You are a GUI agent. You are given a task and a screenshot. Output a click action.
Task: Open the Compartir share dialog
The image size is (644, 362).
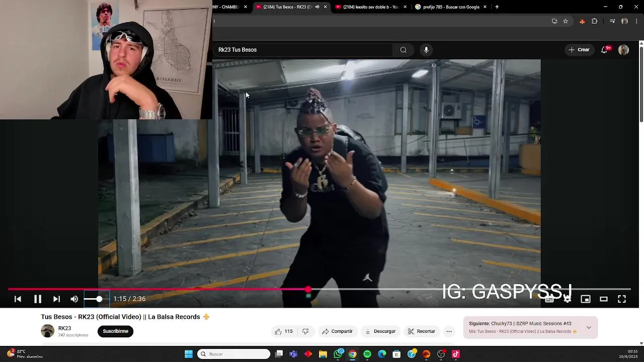click(338, 331)
